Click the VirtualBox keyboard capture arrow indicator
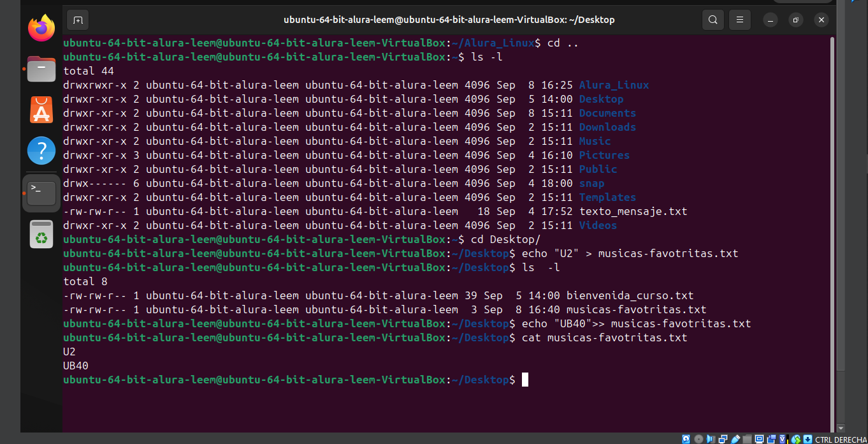The image size is (868, 444). click(x=808, y=439)
